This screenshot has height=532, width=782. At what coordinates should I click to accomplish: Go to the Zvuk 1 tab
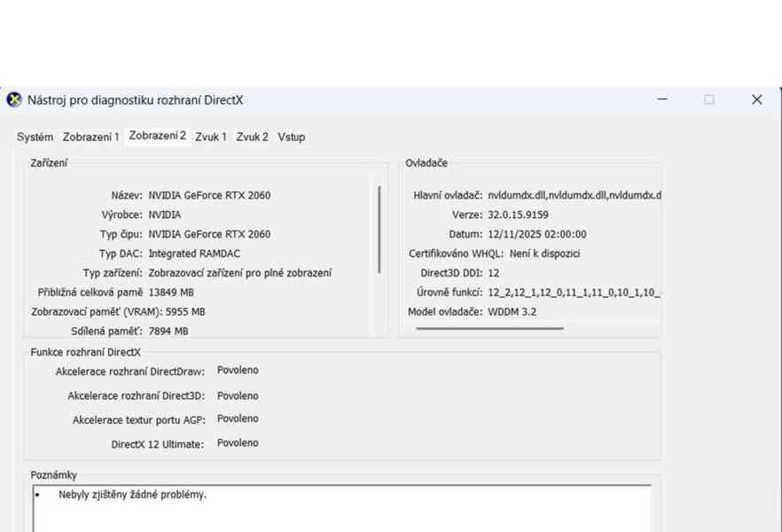point(211,137)
